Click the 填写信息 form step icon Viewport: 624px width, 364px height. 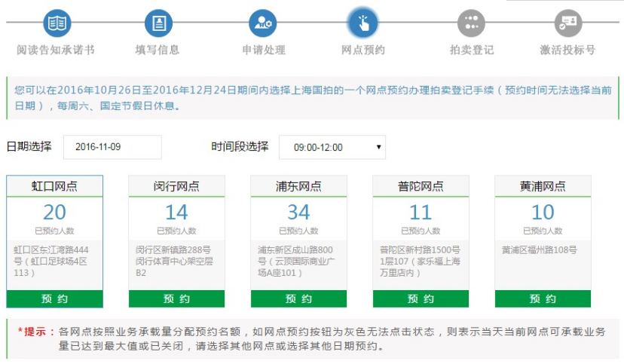click(x=158, y=23)
